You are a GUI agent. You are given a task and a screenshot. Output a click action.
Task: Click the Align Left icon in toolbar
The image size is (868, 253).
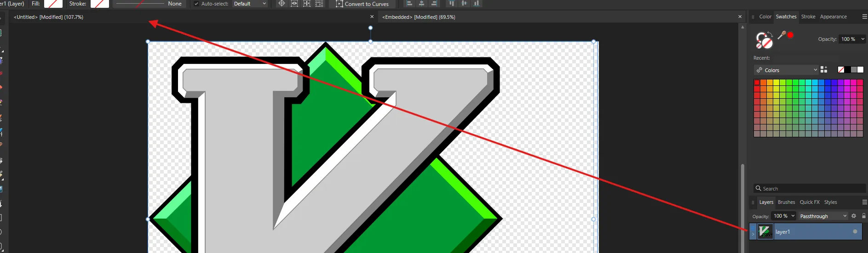[409, 4]
